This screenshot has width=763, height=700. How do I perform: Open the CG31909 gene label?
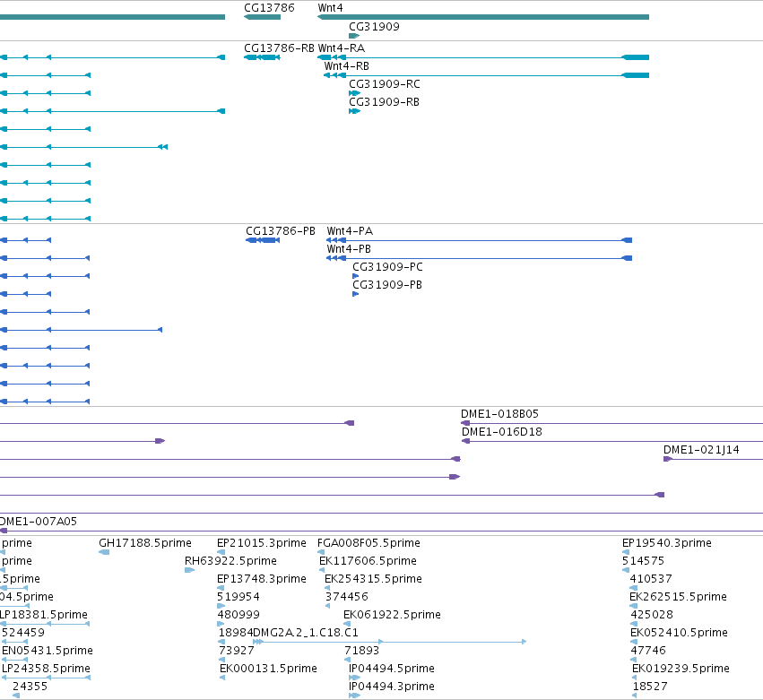click(x=374, y=26)
